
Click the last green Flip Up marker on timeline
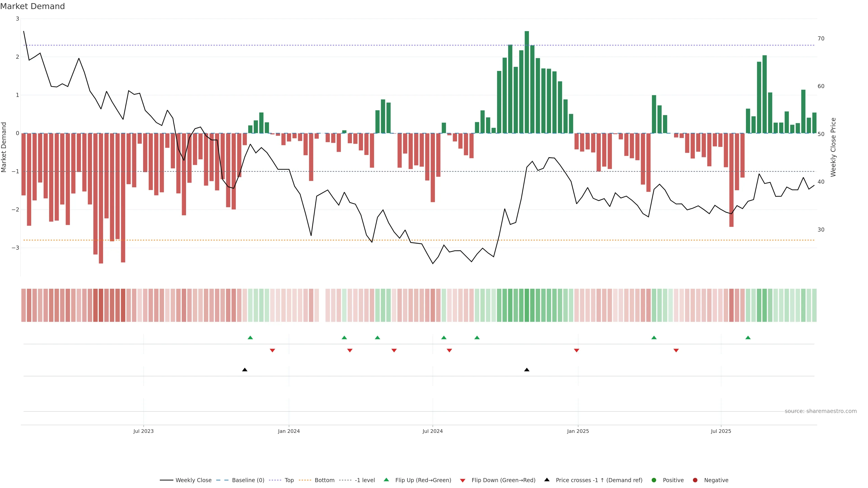tap(748, 338)
